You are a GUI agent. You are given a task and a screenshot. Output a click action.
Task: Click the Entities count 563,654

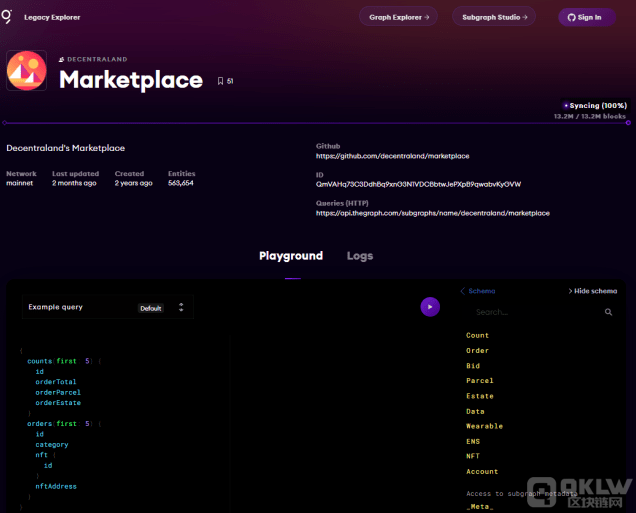coord(181,183)
